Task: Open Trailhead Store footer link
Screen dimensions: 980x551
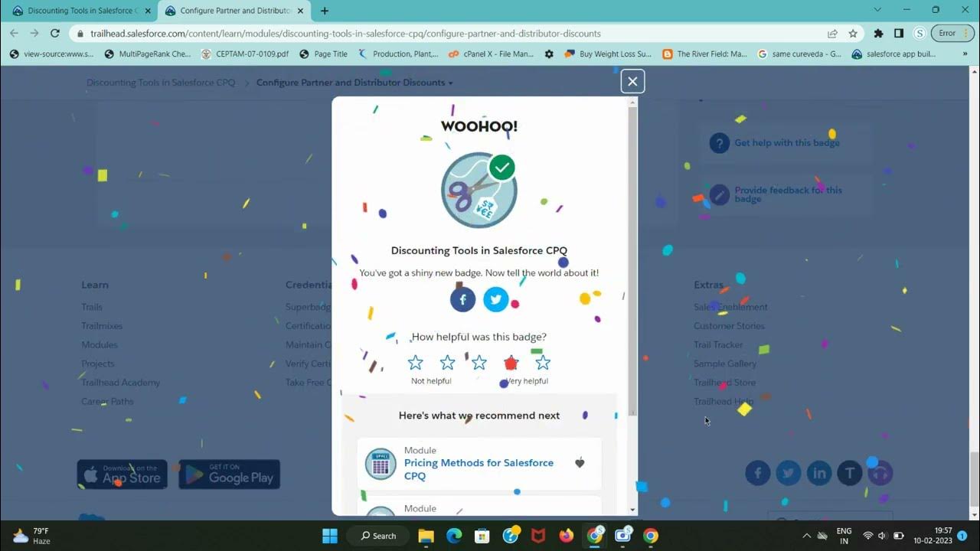Action: click(x=724, y=383)
